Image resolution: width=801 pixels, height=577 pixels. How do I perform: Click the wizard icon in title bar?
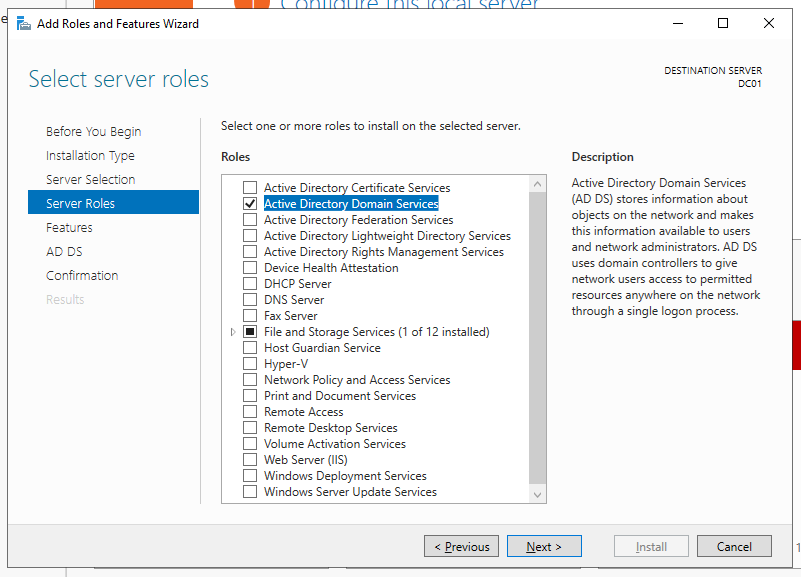pyautogui.click(x=23, y=23)
